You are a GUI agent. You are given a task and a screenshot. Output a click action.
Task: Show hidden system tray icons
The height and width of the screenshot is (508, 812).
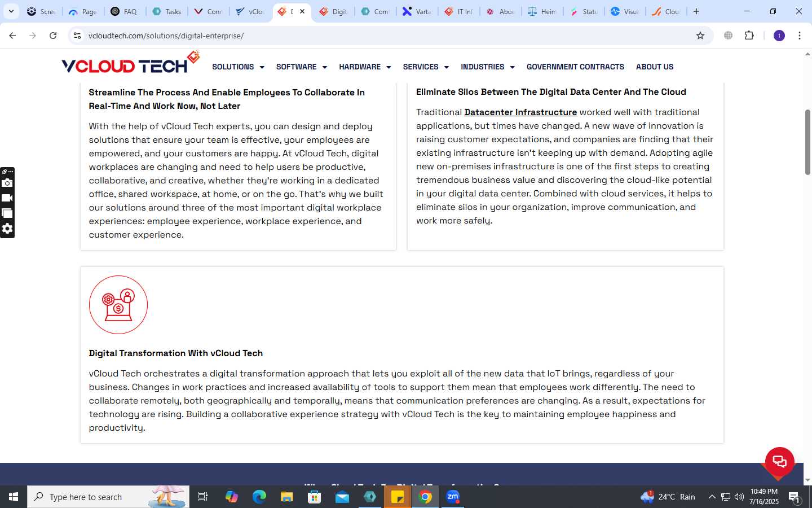tap(712, 497)
